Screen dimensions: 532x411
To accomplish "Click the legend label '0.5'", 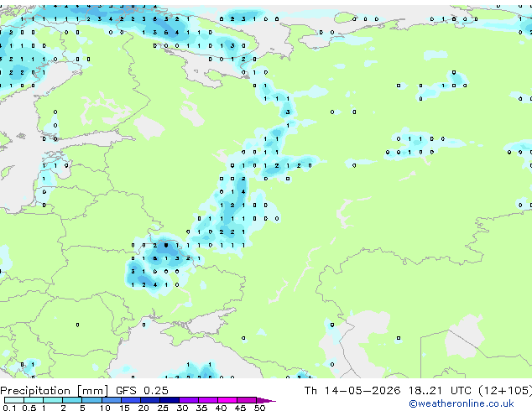I will [29, 408].
